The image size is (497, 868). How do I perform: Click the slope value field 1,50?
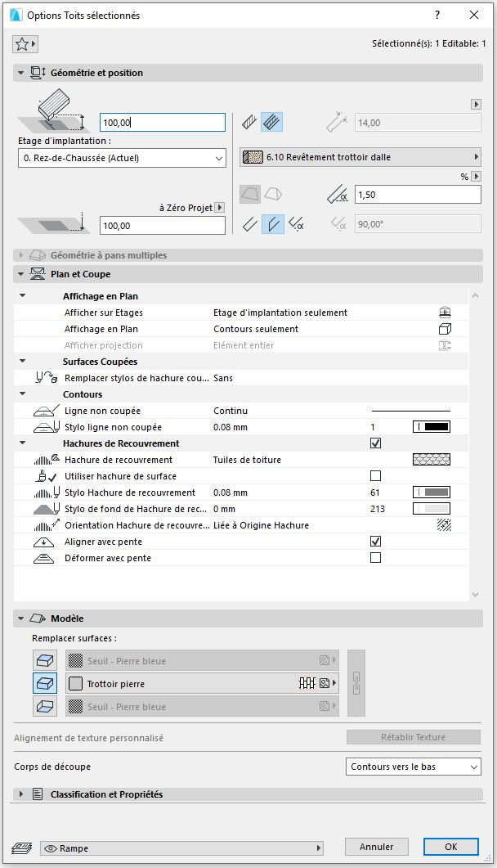(x=418, y=195)
